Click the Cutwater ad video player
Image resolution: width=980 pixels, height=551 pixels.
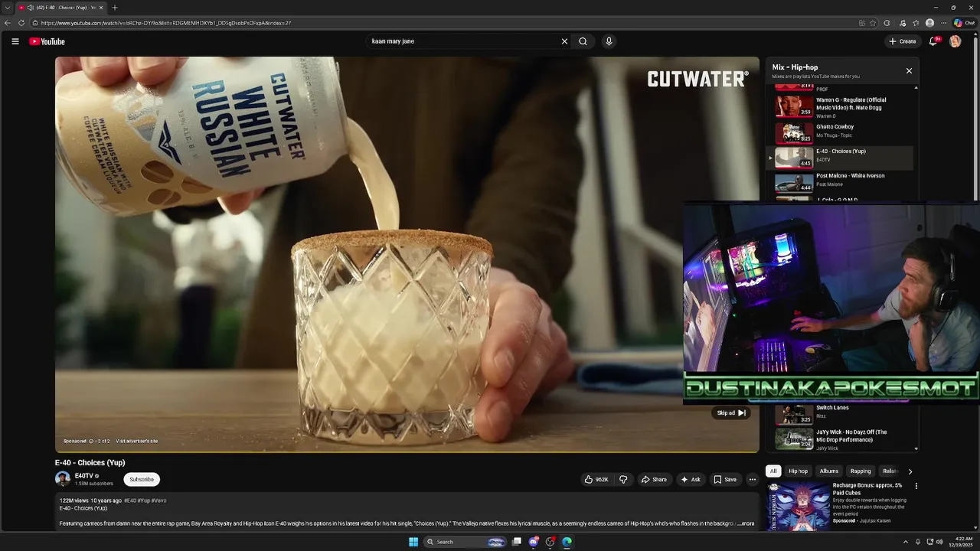pyautogui.click(x=407, y=254)
